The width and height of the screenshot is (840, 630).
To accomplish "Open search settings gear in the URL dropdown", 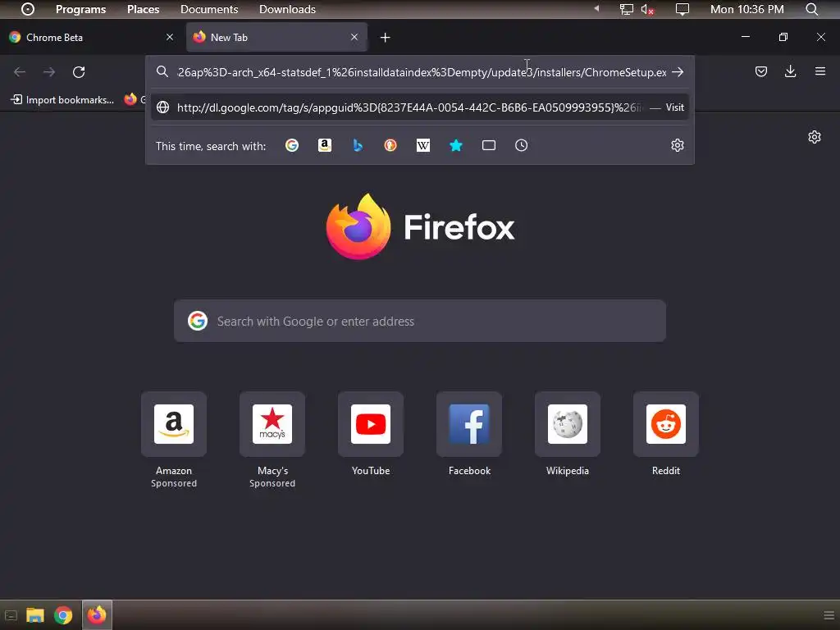I will (677, 145).
